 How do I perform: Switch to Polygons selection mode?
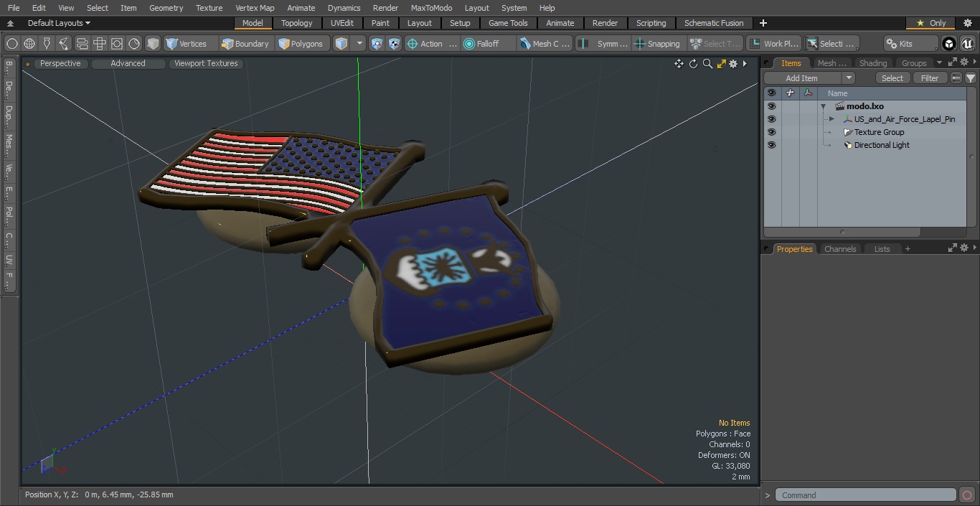tap(302, 44)
